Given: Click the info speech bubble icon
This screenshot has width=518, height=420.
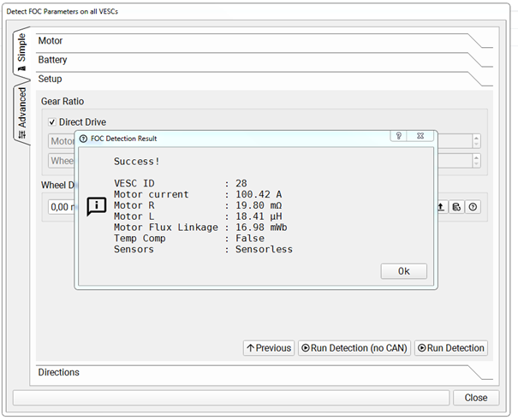Looking at the screenshot, I should click(97, 206).
